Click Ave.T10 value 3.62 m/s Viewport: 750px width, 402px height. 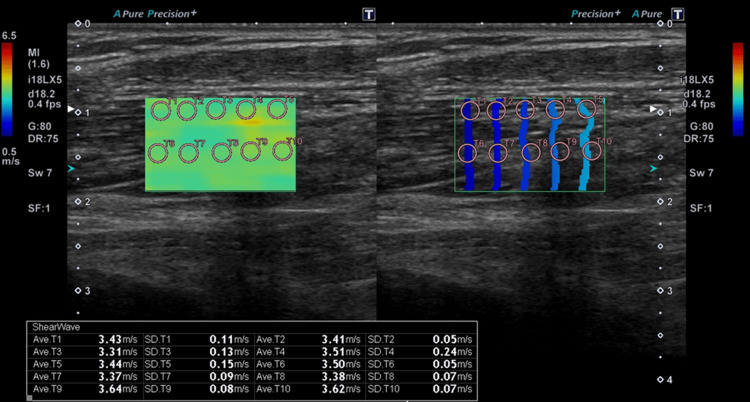pos(341,389)
